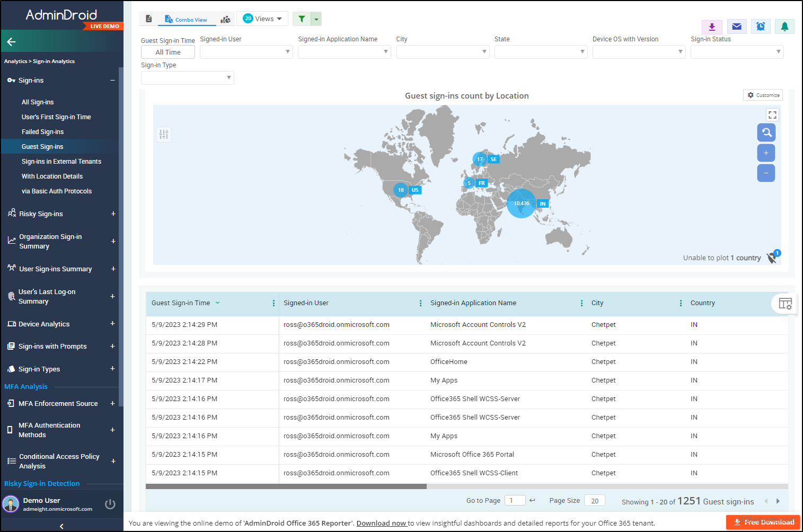Open the City filter dropdown

pyautogui.click(x=443, y=52)
